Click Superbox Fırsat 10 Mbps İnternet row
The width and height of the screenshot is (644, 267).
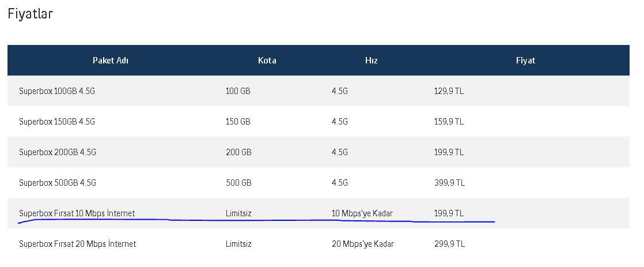[x=77, y=213]
